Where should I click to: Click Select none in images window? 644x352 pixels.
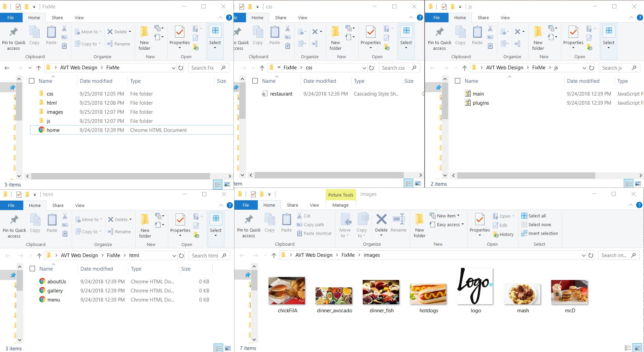[x=536, y=224]
